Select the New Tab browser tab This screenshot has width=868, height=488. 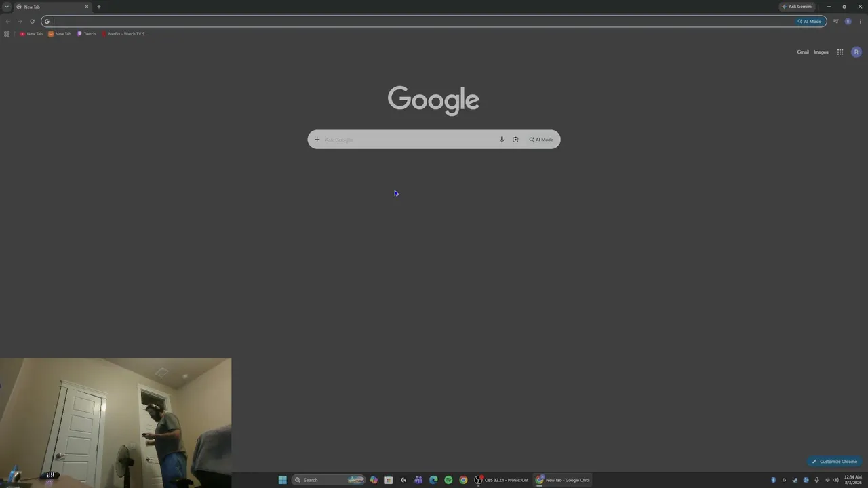[x=52, y=7]
